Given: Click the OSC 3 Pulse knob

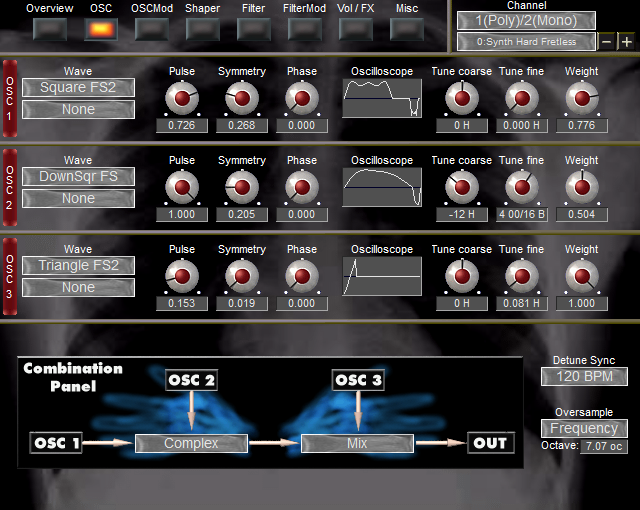Looking at the screenshot, I should (181, 276).
